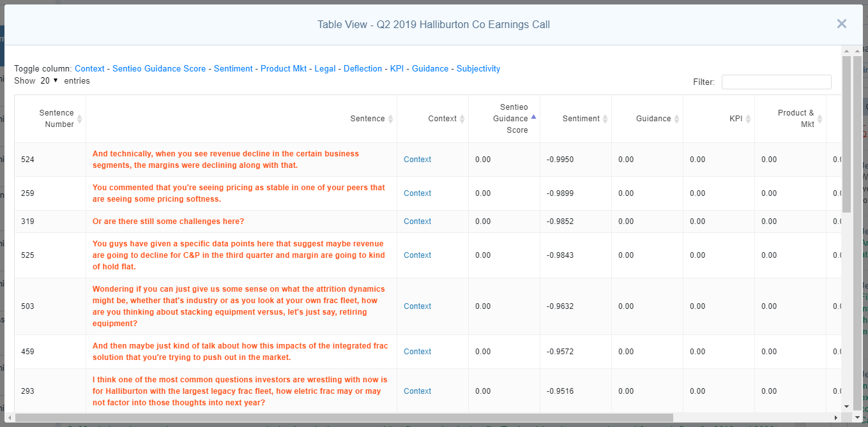Toggle the Subjectivity column link
The image size is (868, 427).
coord(478,69)
